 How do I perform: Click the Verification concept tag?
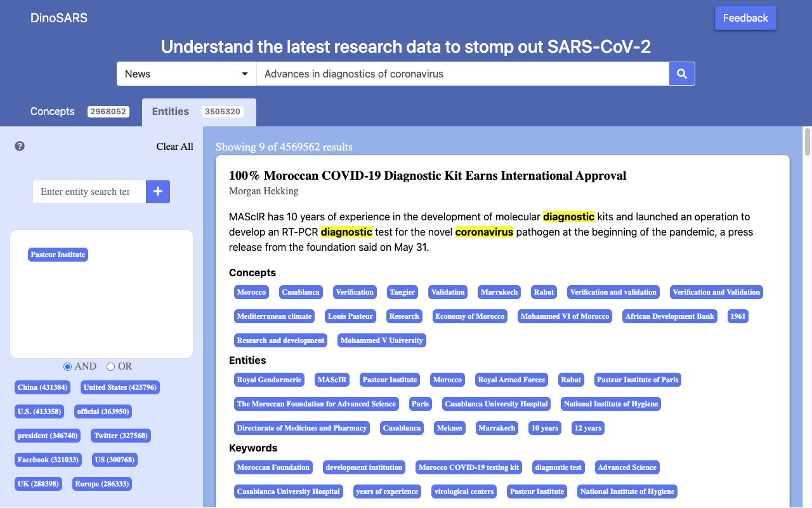[355, 292]
